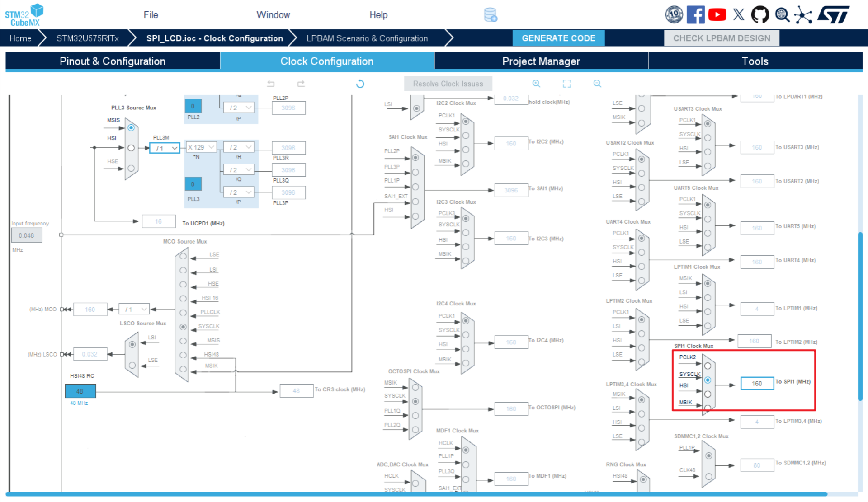Open the YouTube icon link
The width and height of the screenshot is (868, 502).
pos(717,15)
